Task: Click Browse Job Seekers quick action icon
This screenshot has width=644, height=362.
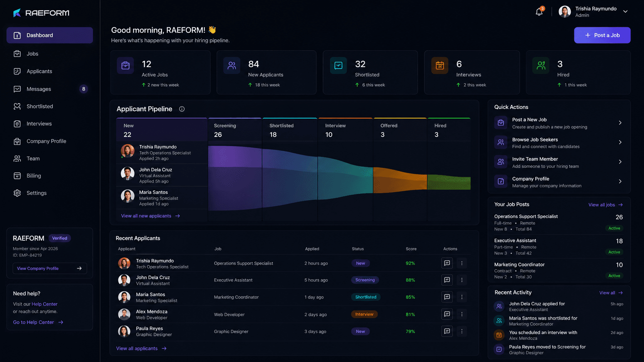Action: click(x=501, y=142)
